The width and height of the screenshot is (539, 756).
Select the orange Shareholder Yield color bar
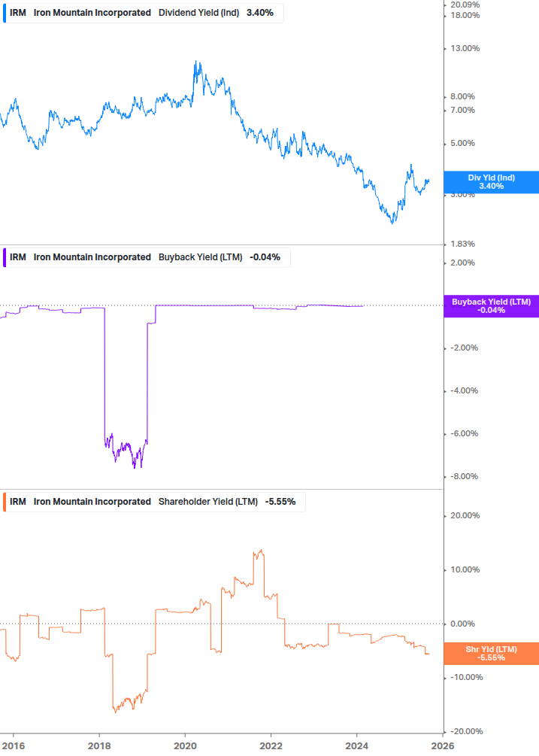pyautogui.click(x=5, y=502)
